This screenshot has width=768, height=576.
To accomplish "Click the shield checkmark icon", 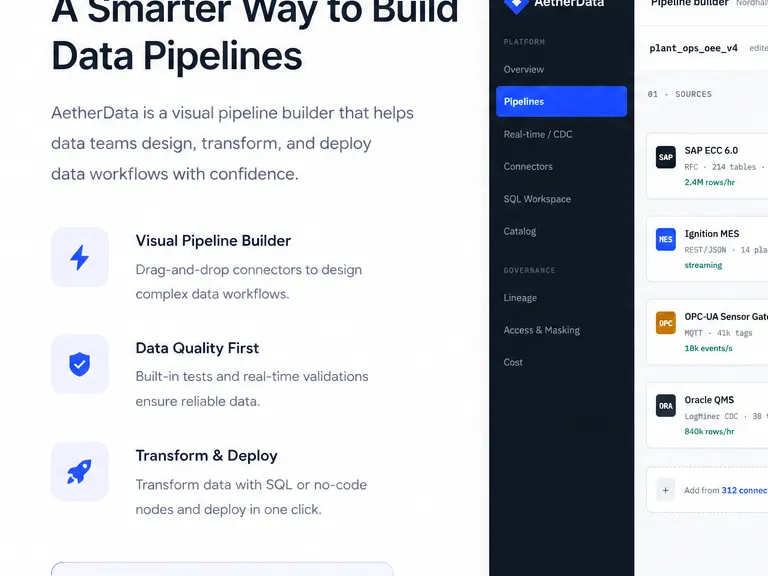I will (79, 364).
